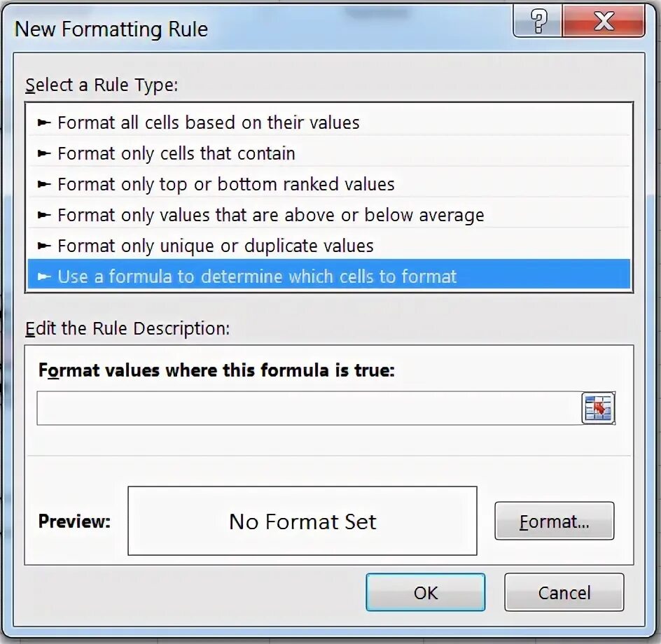The width and height of the screenshot is (661, 644).
Task: Confirm the rule with OK
Action: click(425, 592)
